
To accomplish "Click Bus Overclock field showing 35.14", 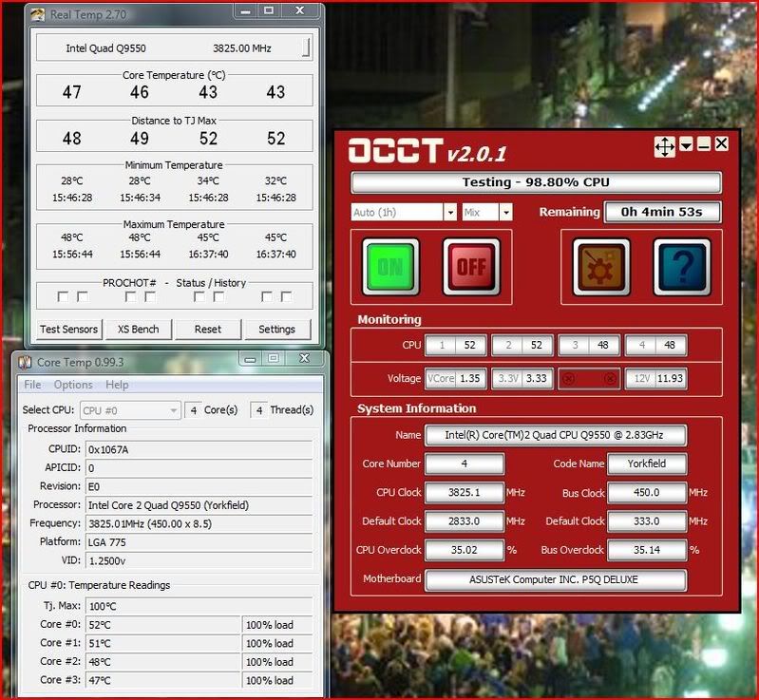I will (x=647, y=550).
